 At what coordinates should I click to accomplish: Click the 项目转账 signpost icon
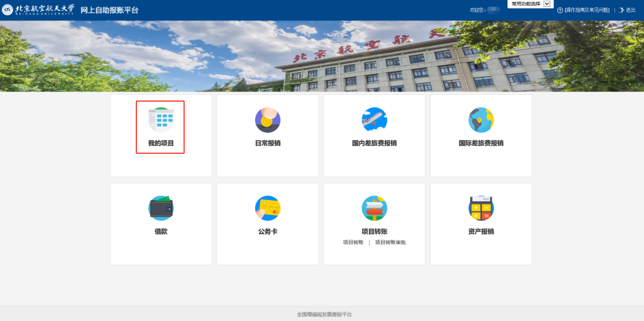pos(374,209)
